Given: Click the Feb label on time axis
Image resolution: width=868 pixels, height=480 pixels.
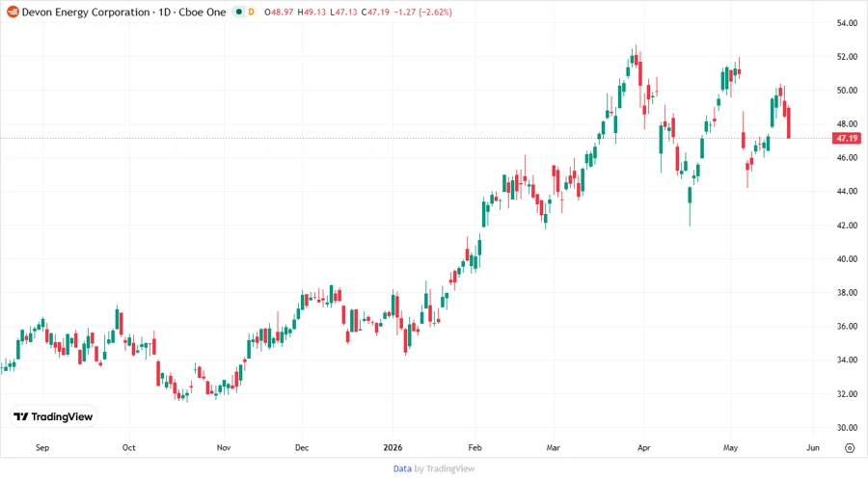Looking at the screenshot, I should [x=475, y=448].
